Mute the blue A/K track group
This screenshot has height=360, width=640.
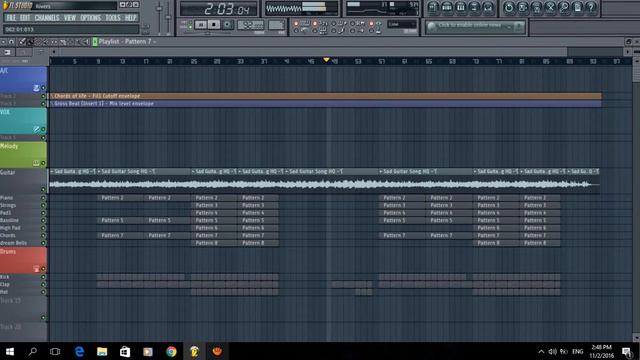click(43, 88)
